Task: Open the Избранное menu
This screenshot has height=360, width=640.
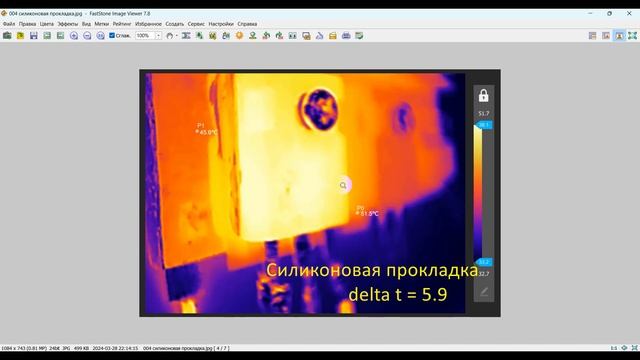Action: [148, 24]
